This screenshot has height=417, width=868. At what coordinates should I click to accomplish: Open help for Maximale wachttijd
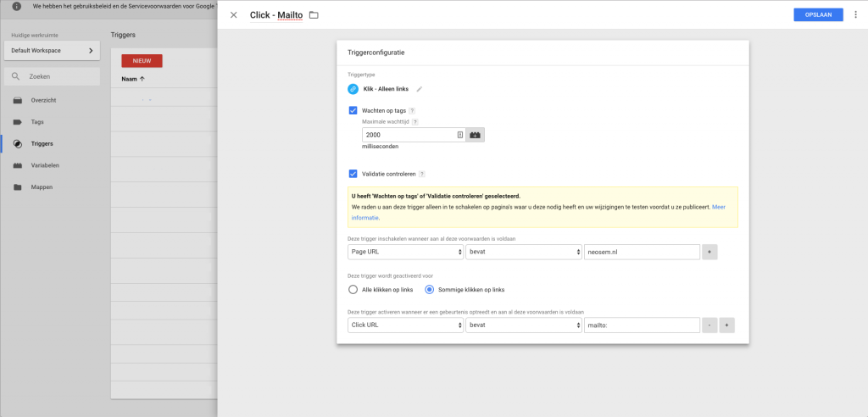tap(415, 122)
